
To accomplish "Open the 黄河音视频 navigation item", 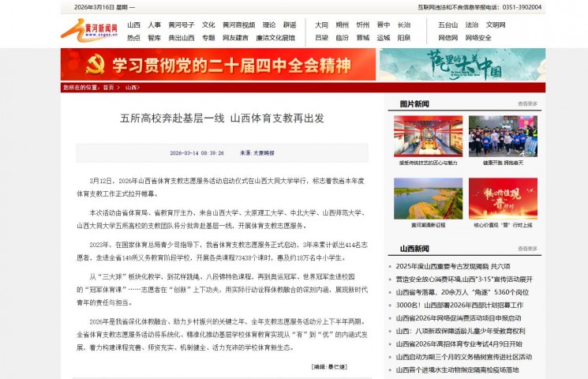I will (238, 25).
